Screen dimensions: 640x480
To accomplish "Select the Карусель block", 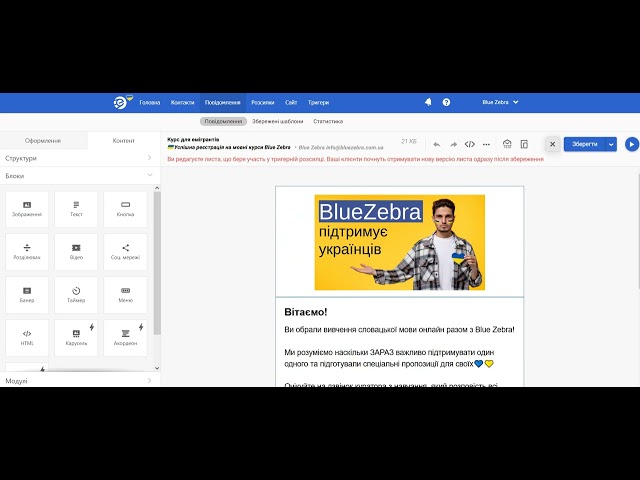I will point(76,338).
